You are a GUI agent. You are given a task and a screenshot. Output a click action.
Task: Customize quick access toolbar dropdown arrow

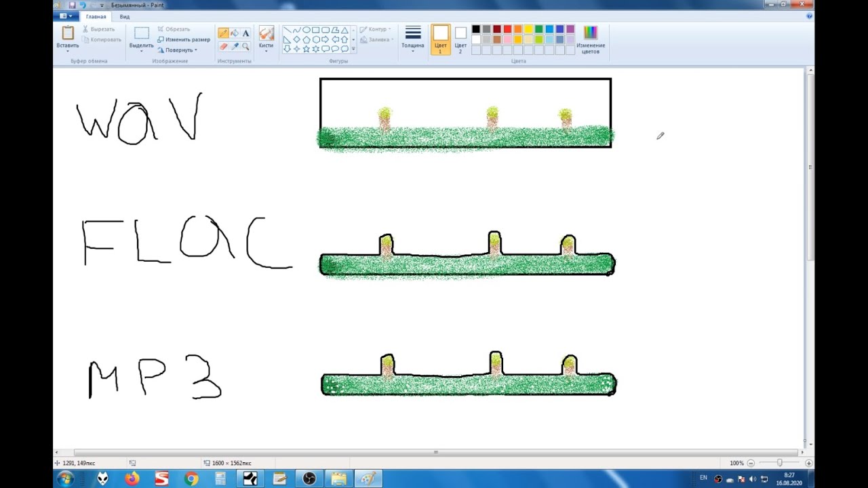tap(102, 5)
